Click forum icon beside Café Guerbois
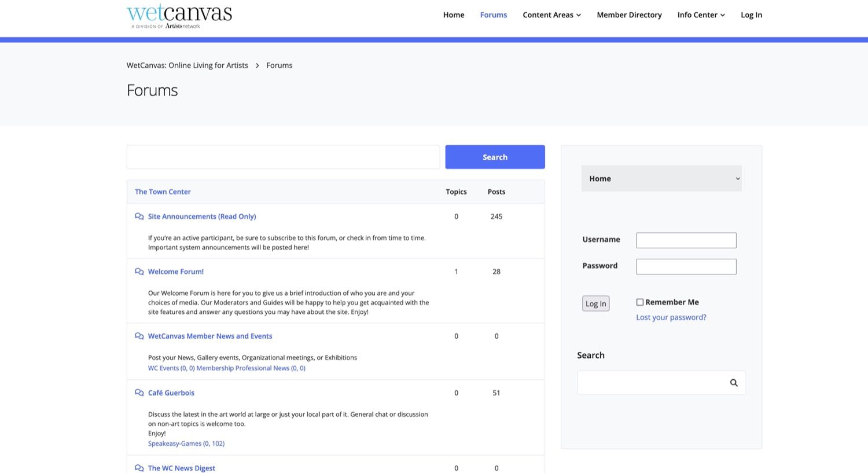The image size is (868, 473). tap(139, 393)
